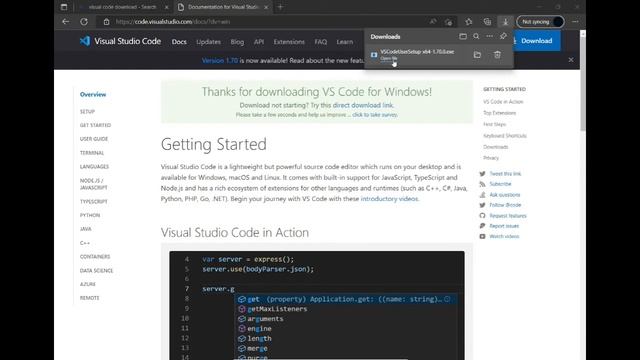Expand the TERMINAL sidebar section

pyautogui.click(x=92, y=153)
